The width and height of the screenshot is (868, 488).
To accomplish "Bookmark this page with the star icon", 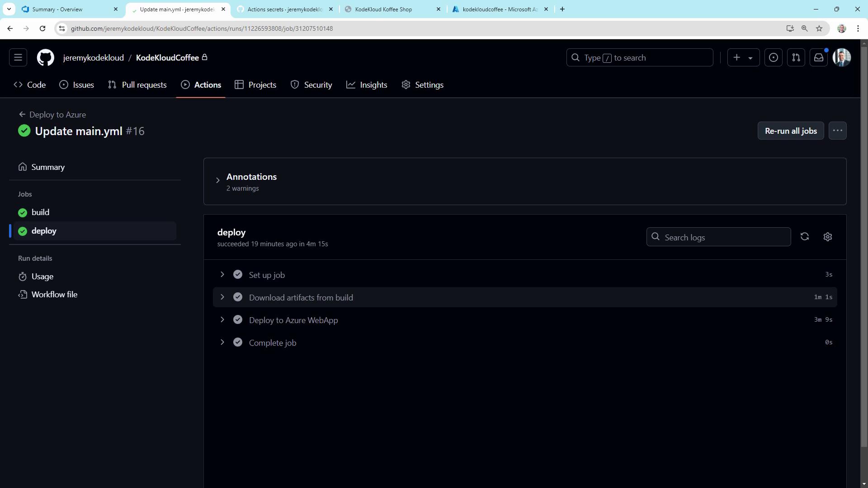I will (819, 28).
